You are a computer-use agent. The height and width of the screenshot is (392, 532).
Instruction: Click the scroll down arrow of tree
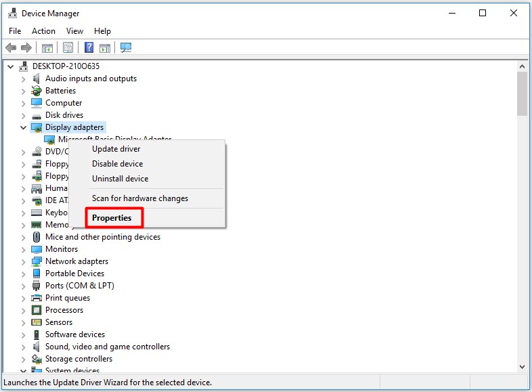[x=522, y=366]
